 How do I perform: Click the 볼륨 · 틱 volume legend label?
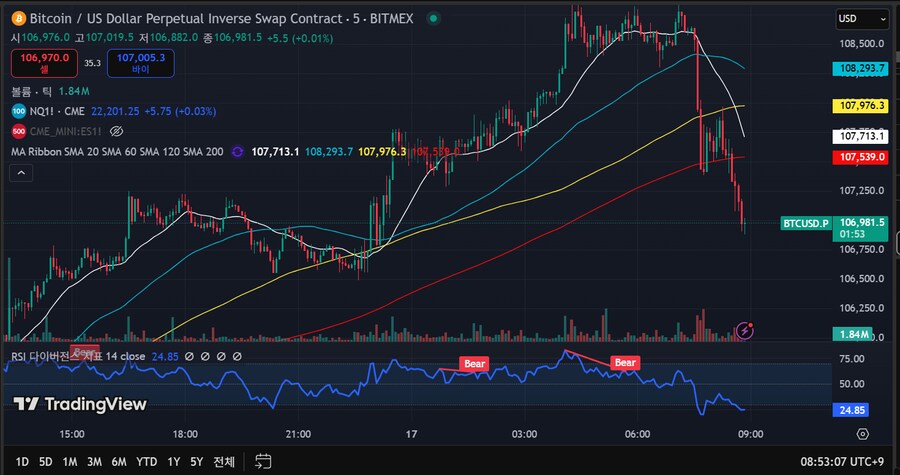pyautogui.click(x=31, y=91)
